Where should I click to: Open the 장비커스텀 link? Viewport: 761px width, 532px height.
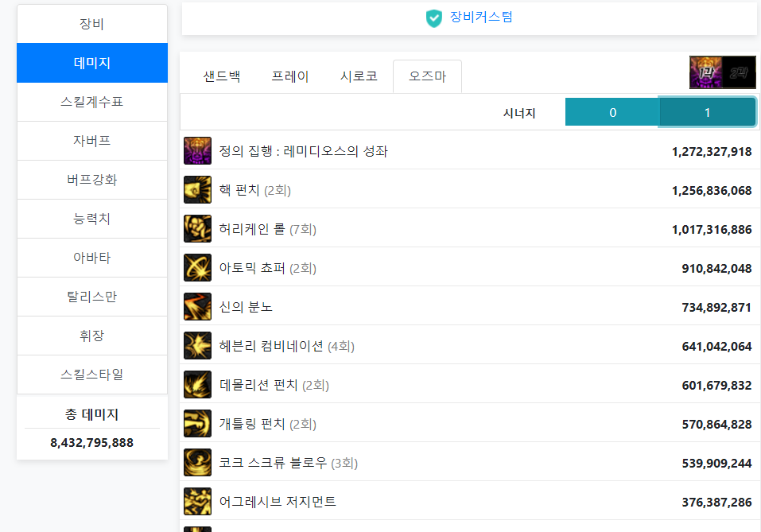481,17
